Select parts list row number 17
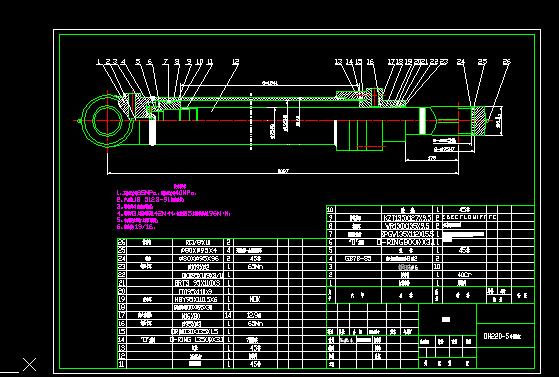Viewport: 559px width, 377px height. 122,315
